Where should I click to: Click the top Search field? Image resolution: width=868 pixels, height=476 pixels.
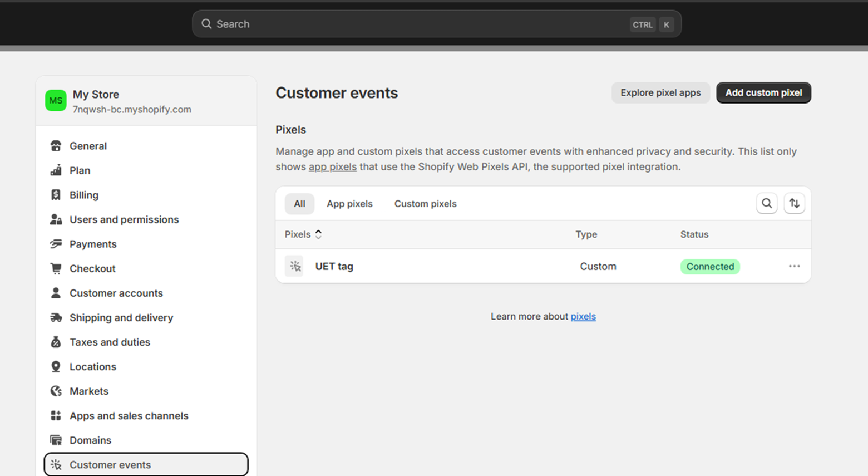(437, 24)
